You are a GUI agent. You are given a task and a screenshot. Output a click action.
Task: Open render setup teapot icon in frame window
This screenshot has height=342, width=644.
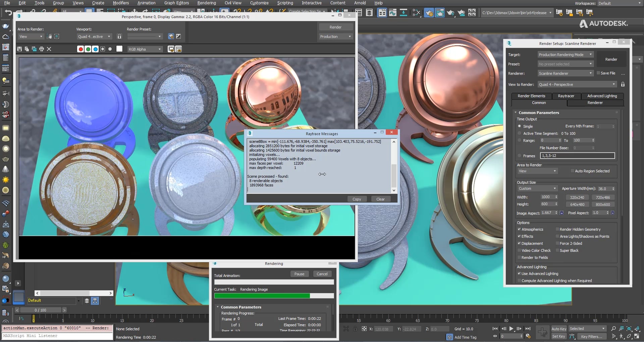[171, 36]
